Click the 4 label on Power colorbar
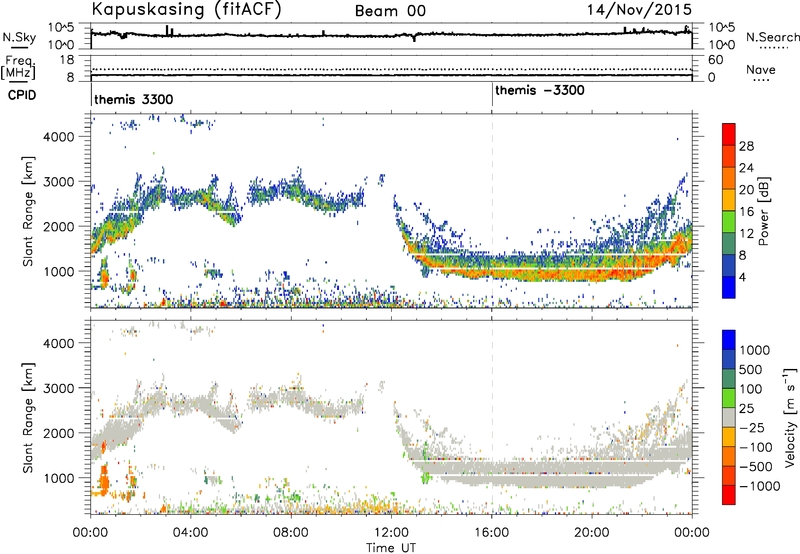This screenshot has width=800, height=554. (x=742, y=278)
